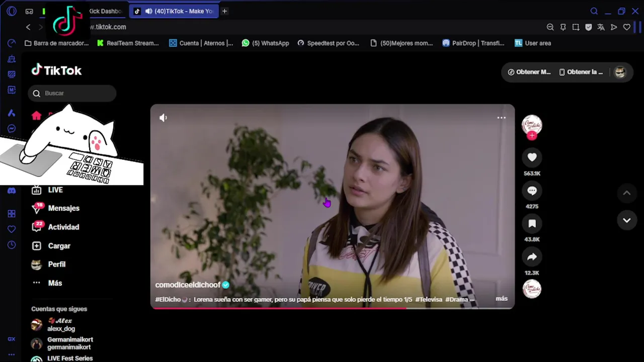
Task: Open History clock icon in sidebar
Action: tap(12, 245)
